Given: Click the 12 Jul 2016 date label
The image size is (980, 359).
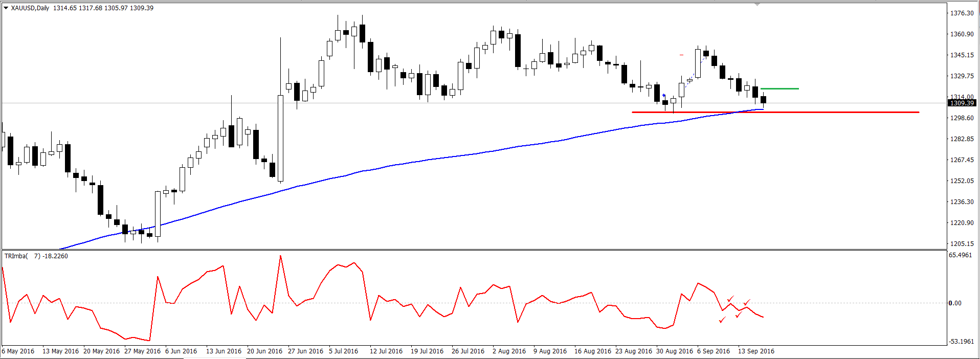Looking at the screenshot, I should (x=386, y=351).
